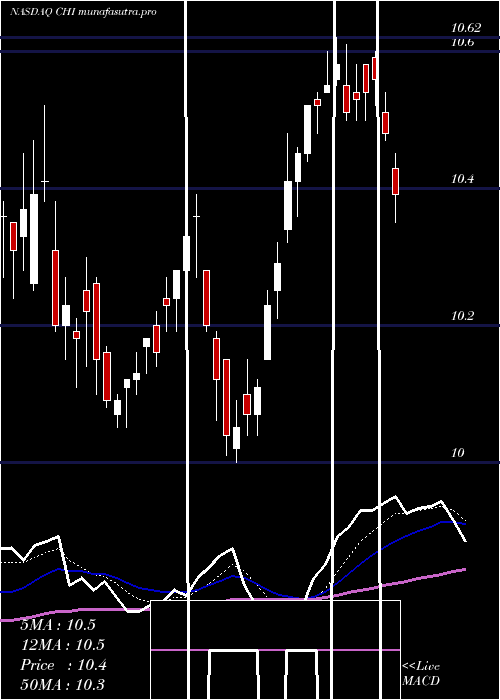The image size is (500, 700).
Task: Click the 10.6 price level label
Action: (462, 42)
